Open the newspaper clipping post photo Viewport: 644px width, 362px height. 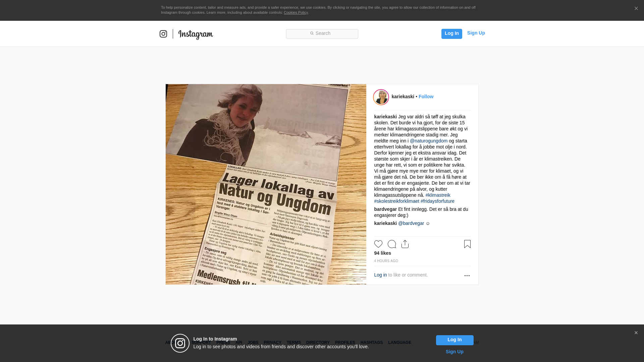click(266, 184)
